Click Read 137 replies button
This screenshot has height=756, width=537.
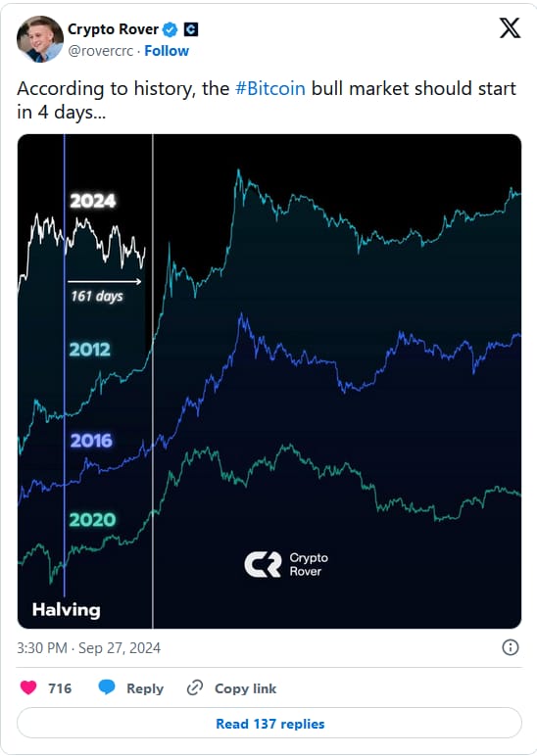[x=269, y=724]
